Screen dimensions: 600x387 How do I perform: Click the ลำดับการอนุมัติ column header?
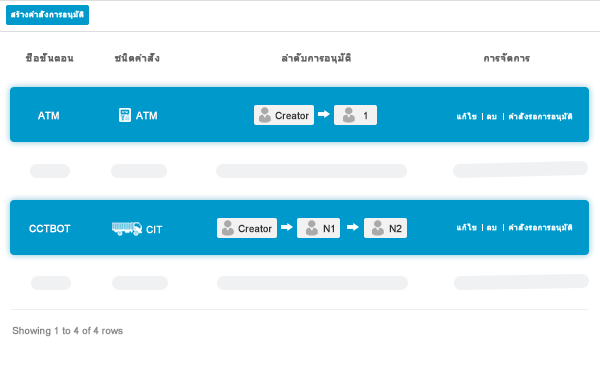pos(316,58)
